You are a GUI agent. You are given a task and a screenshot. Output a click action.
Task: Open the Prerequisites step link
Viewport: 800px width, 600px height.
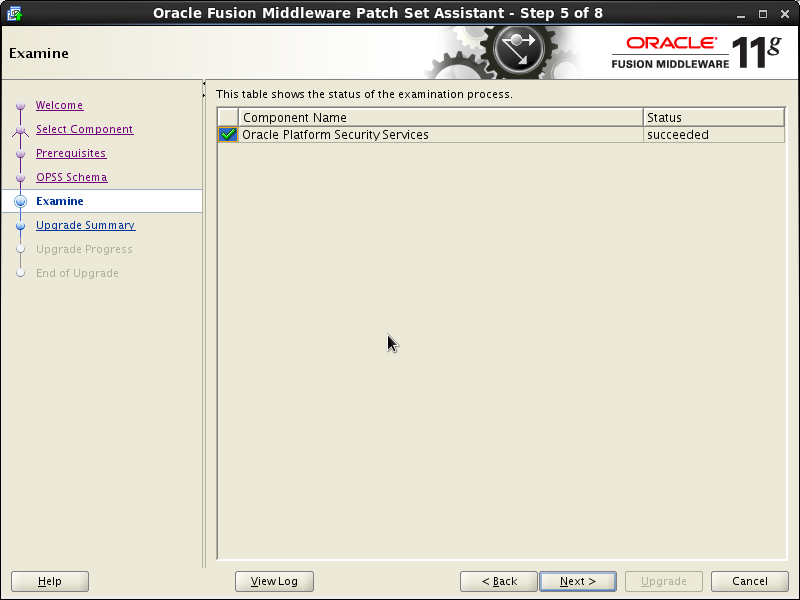point(71,153)
